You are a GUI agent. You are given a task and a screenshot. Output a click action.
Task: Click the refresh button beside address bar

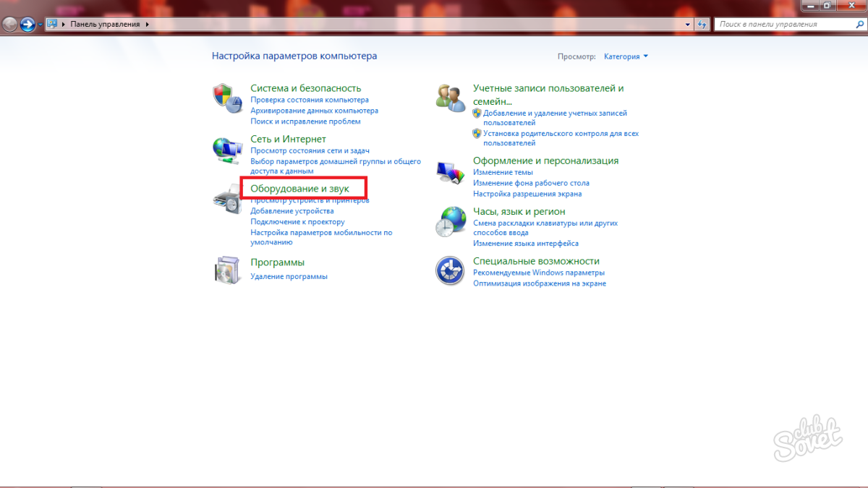(702, 24)
